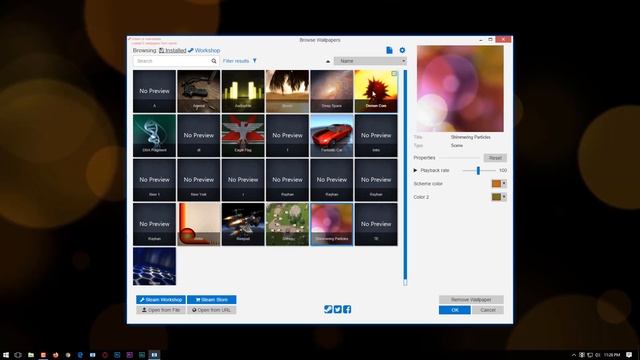Click the playback rate value 100
Screen dimensions: 640x360
point(502,170)
